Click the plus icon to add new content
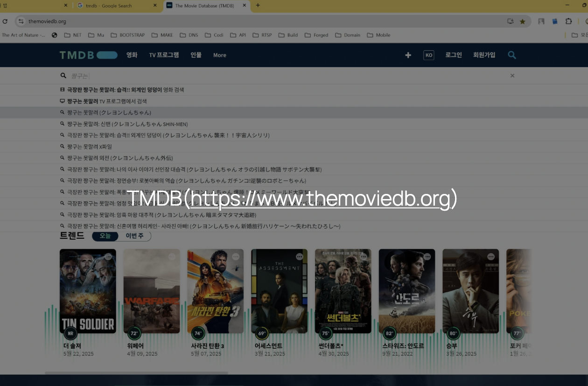The height and width of the screenshot is (386, 588). (408, 55)
